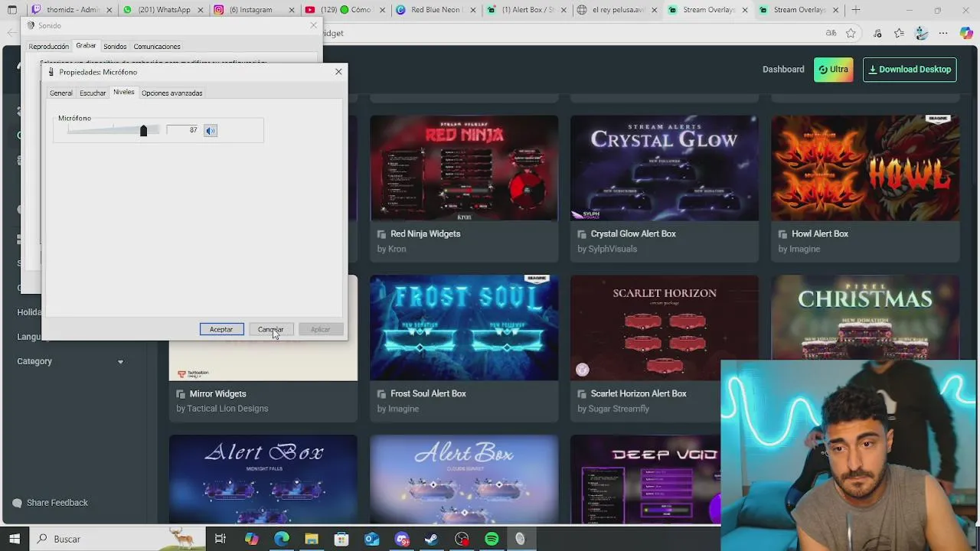980x551 pixels.
Task: Switch to the el rey pelusa.avif tab
Action: (619, 10)
